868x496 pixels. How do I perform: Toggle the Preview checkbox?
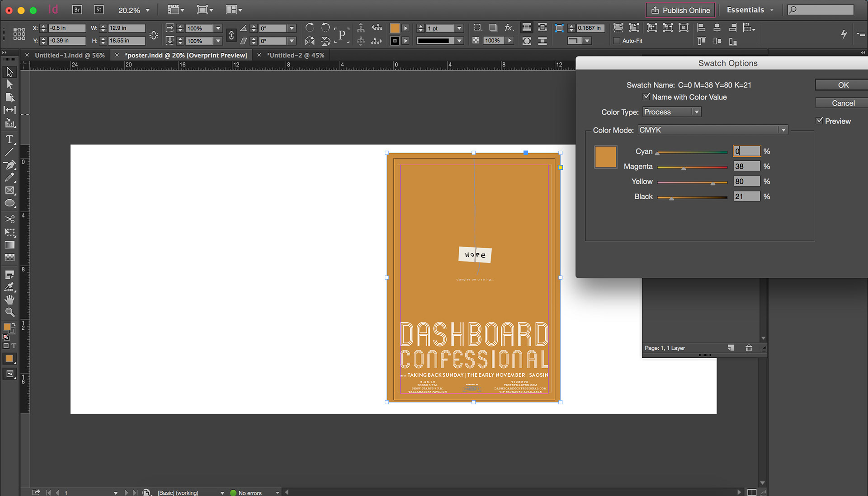[x=820, y=121]
